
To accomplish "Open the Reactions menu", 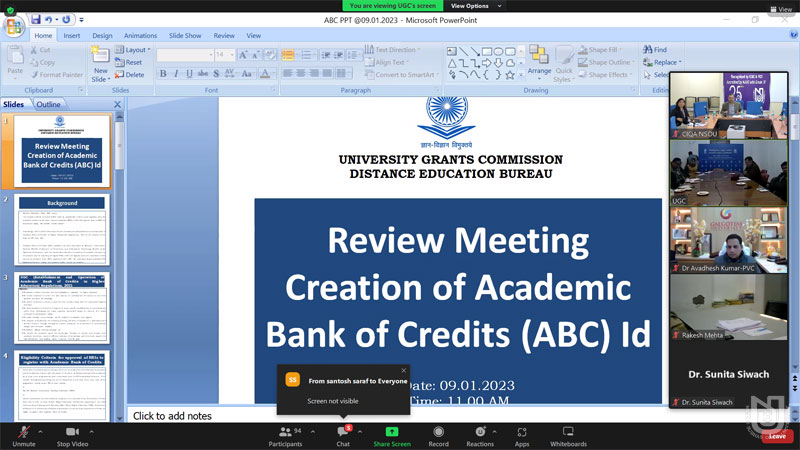I will pos(480,436).
